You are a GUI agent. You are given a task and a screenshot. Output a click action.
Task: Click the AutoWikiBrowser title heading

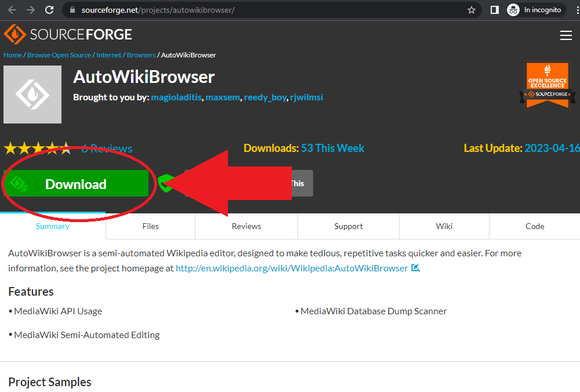(x=144, y=77)
